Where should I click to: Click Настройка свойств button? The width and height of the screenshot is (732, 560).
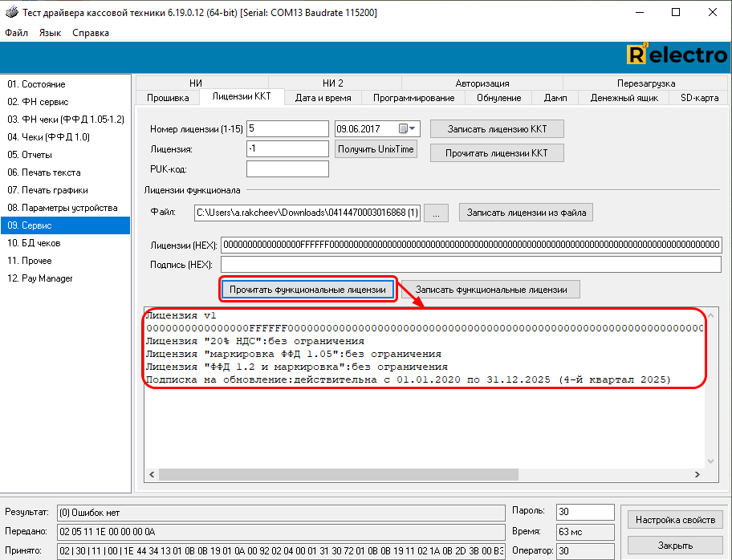(675, 520)
